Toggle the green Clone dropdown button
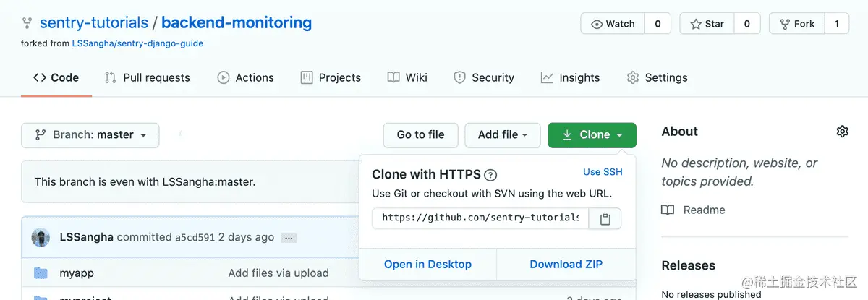The height and width of the screenshot is (300, 868). tap(592, 135)
